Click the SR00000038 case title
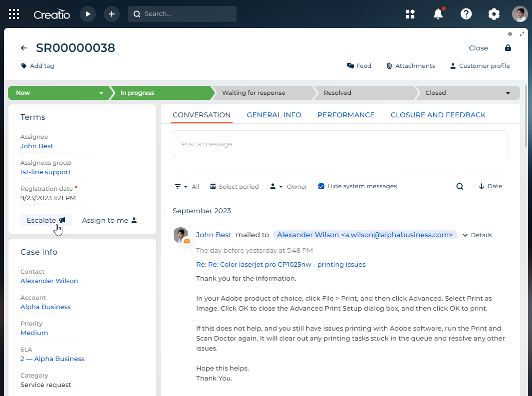532x396 pixels. pos(75,48)
